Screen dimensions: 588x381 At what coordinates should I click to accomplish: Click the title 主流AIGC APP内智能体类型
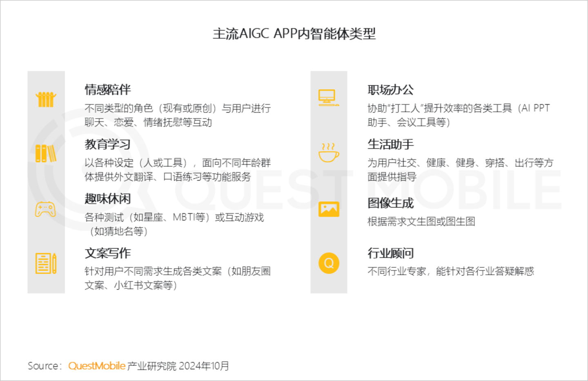(294, 33)
